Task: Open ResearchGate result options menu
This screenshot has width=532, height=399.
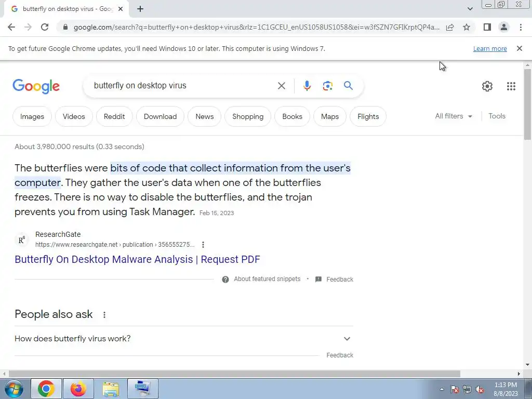Action: [x=203, y=245]
